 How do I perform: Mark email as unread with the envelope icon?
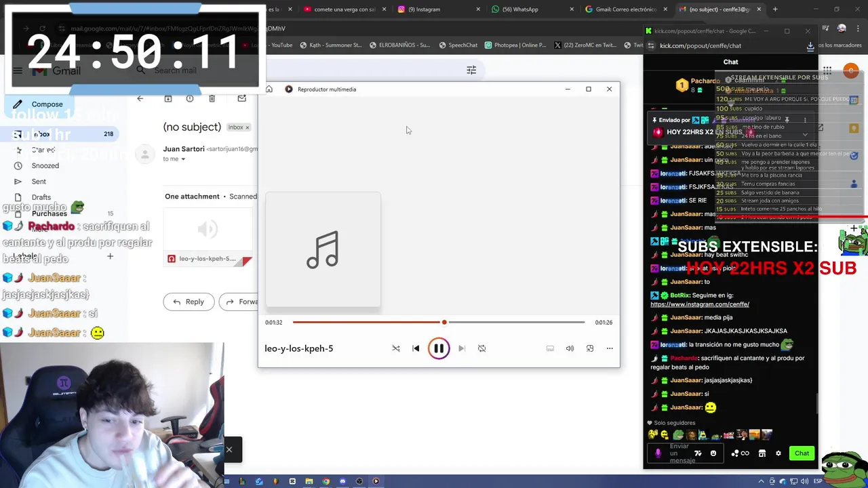[x=241, y=98]
